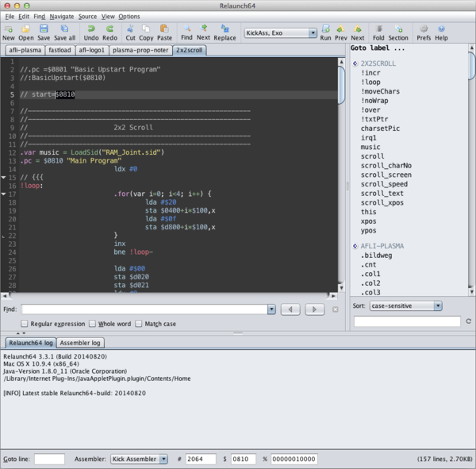The height and width of the screenshot is (469, 476).
Task: Open the Sort case-sensitive dropdown
Action: click(405, 306)
